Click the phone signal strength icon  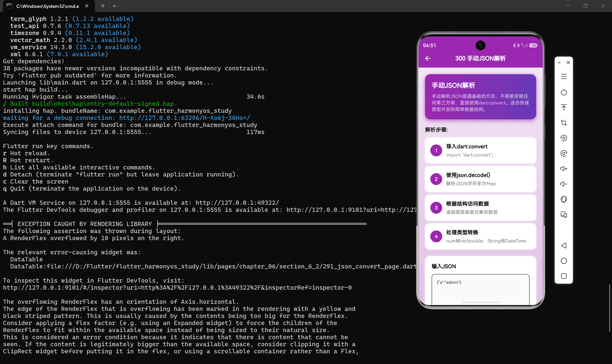[x=524, y=45]
